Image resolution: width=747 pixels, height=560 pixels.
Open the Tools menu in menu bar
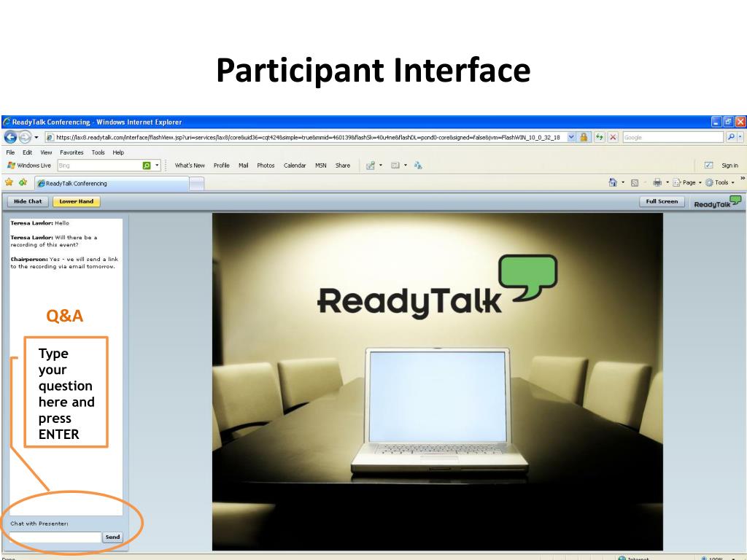coord(98,152)
